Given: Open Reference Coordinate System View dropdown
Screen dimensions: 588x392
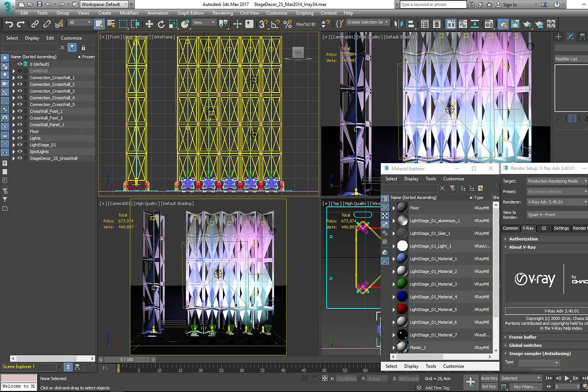Looking at the screenshot, I should coord(204,23).
